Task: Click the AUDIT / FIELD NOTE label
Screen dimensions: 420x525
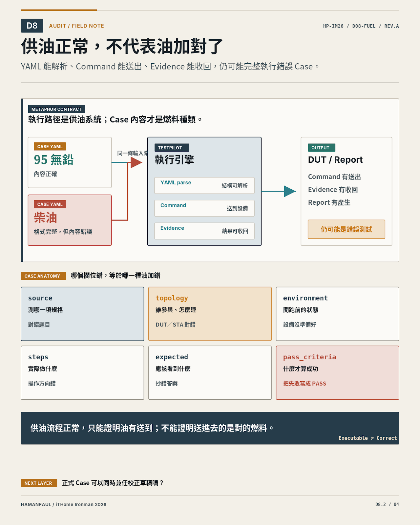Action: click(76, 26)
